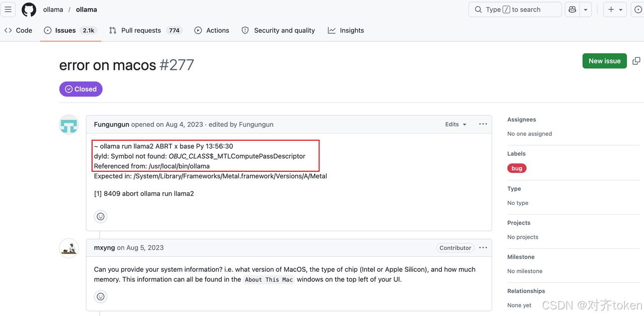
Task: Open Fungungun's avatar
Action: point(69,125)
